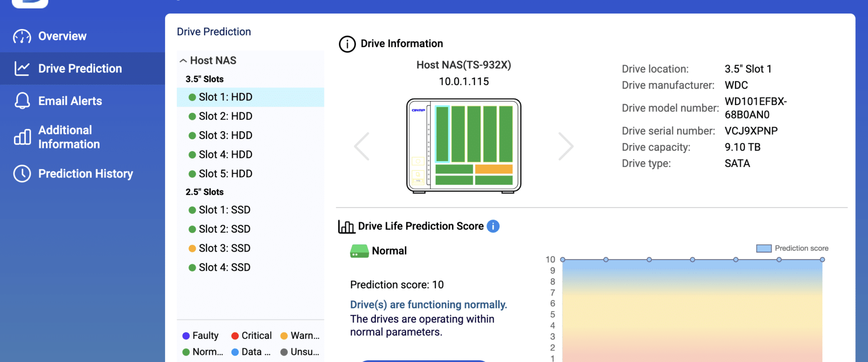Click the Drive Information info icon
868x362 pixels.
pos(347,44)
